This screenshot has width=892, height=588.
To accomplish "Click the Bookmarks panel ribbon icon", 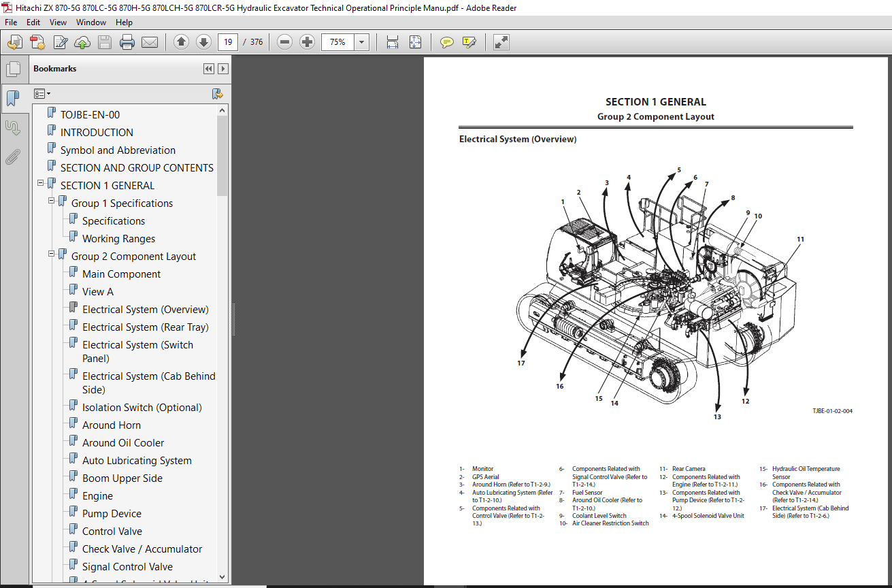I will [13, 99].
